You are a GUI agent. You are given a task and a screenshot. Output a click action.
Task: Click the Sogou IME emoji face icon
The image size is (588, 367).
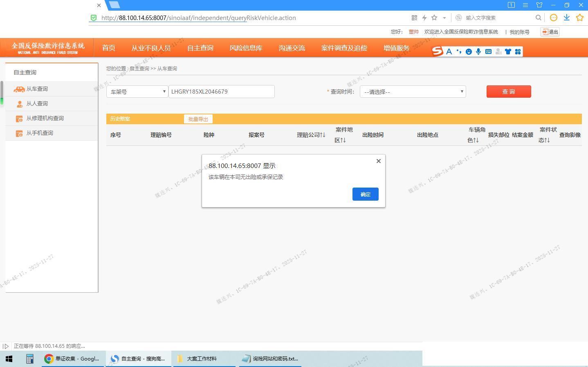[x=469, y=51]
